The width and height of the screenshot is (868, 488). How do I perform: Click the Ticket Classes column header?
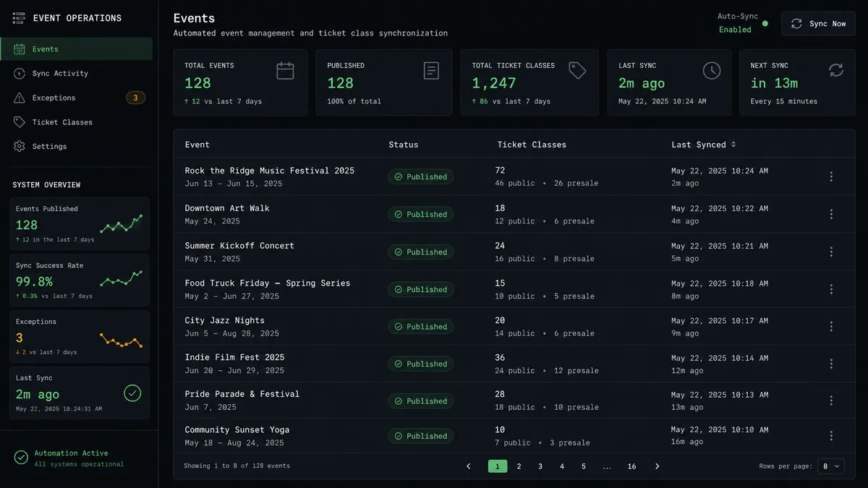coord(532,145)
